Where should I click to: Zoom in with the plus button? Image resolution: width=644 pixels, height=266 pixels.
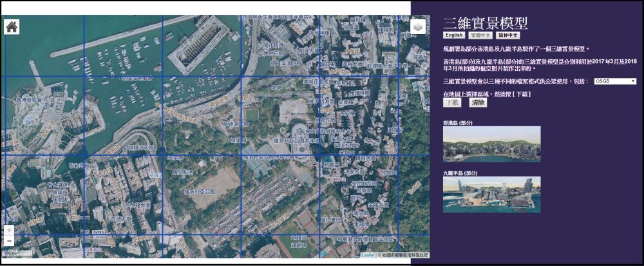[9, 230]
